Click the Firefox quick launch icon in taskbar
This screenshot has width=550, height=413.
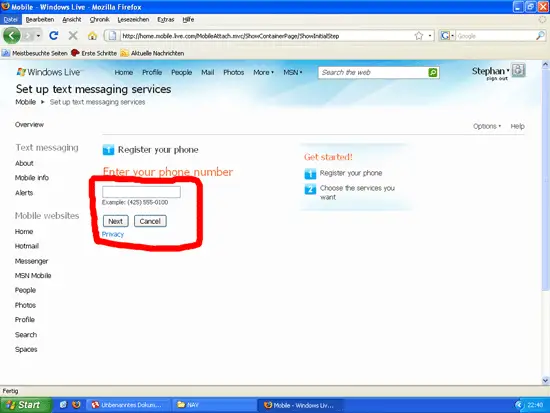click(x=76, y=405)
